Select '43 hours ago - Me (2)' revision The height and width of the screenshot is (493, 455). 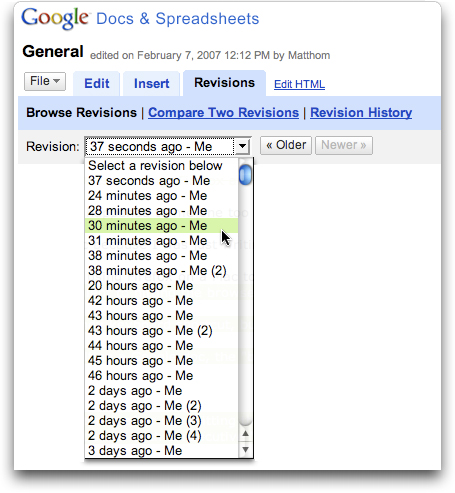pos(162,331)
